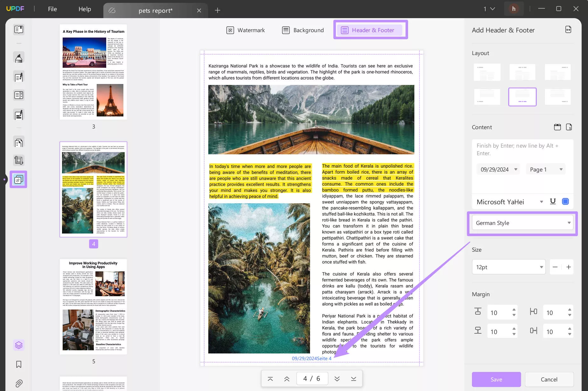Select the highlighter Comment tool icon
This screenshot has width=588, height=391.
click(19, 58)
